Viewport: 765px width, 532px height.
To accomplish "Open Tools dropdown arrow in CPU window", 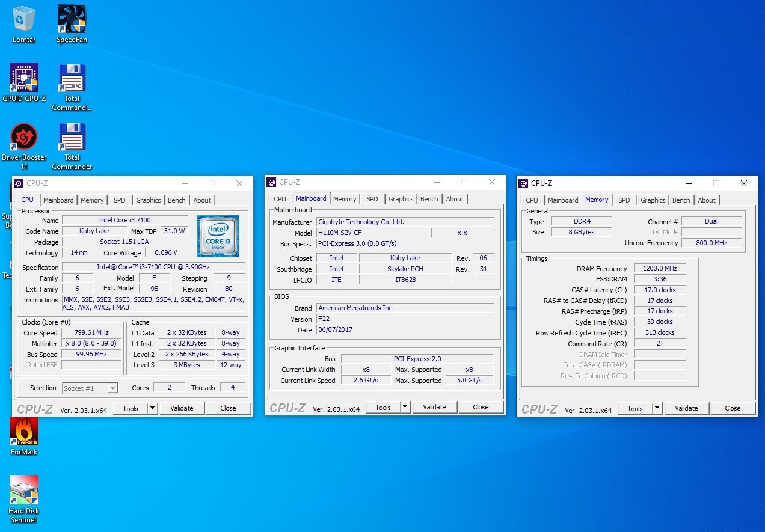I will [x=152, y=408].
